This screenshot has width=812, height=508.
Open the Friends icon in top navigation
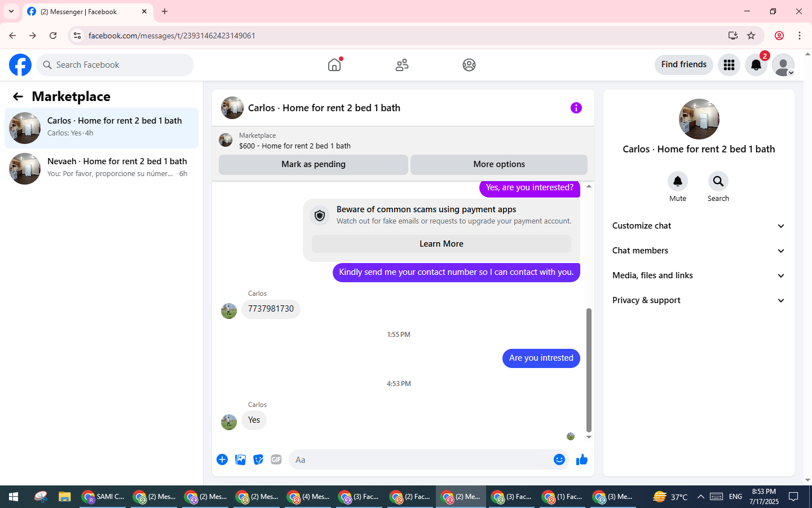(x=402, y=65)
